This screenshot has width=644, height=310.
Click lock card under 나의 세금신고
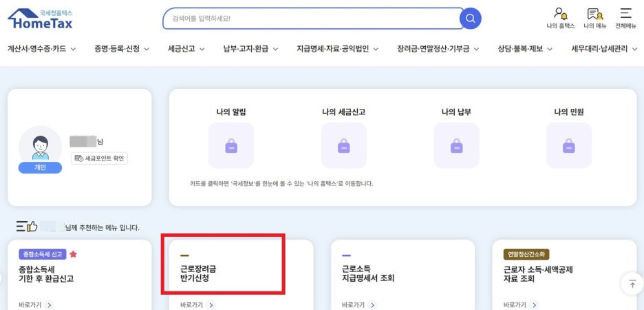pyautogui.click(x=344, y=145)
